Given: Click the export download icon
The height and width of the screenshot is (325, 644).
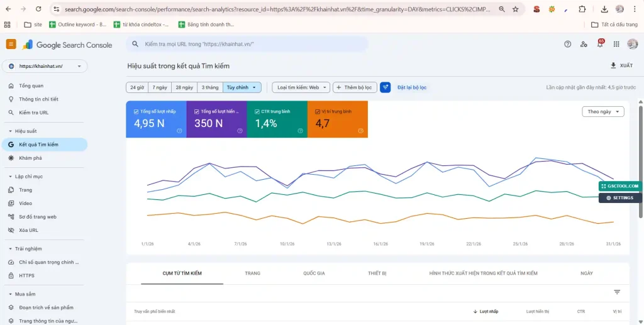Looking at the screenshot, I should click(x=614, y=65).
